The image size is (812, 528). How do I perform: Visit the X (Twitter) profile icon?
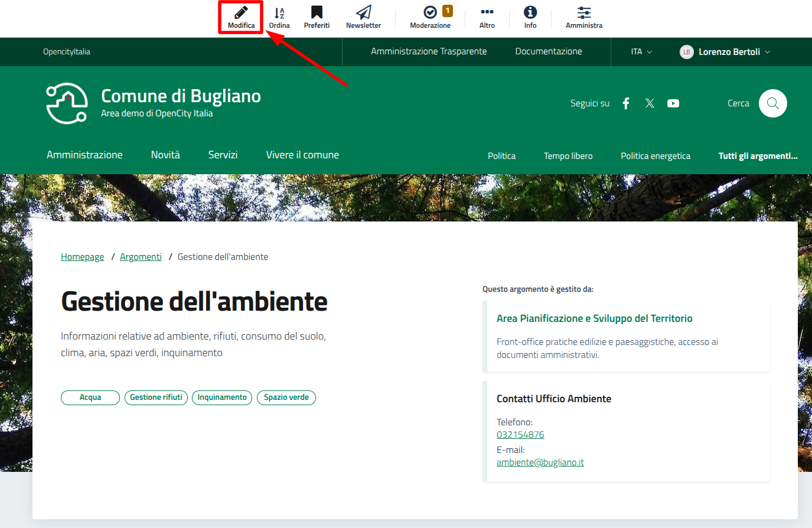(x=650, y=103)
